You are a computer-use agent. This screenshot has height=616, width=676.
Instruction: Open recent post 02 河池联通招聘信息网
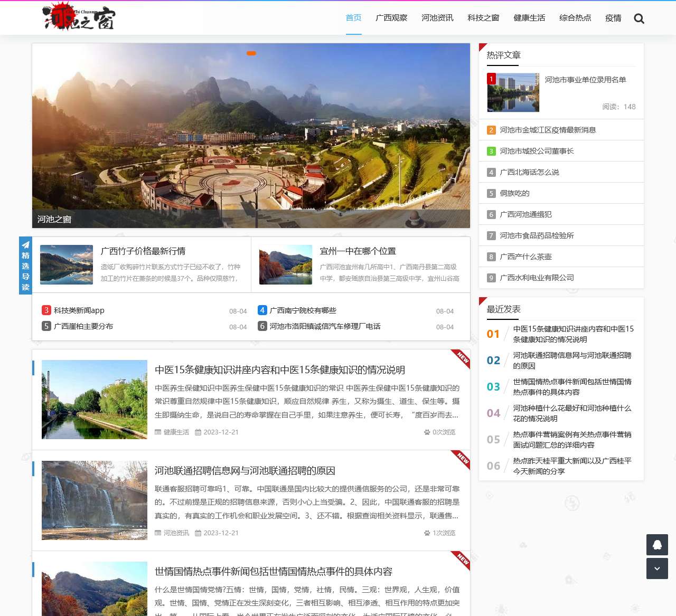coord(572,361)
